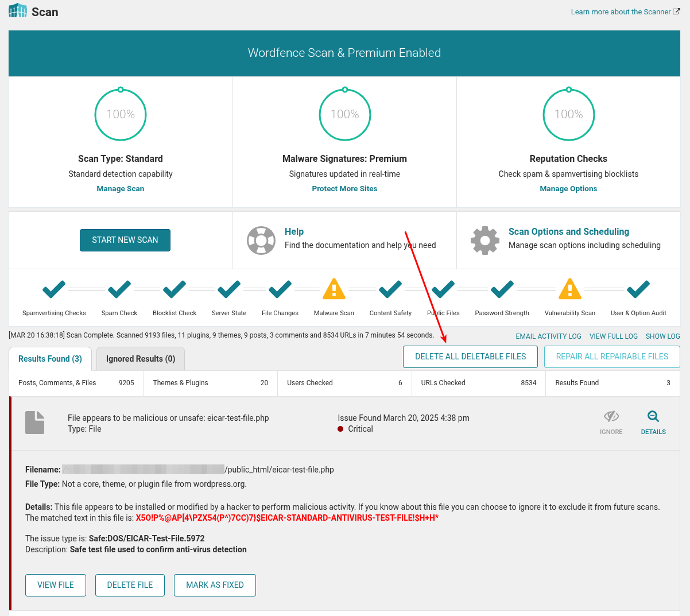Expand the log with SHOW LOG

pos(662,336)
